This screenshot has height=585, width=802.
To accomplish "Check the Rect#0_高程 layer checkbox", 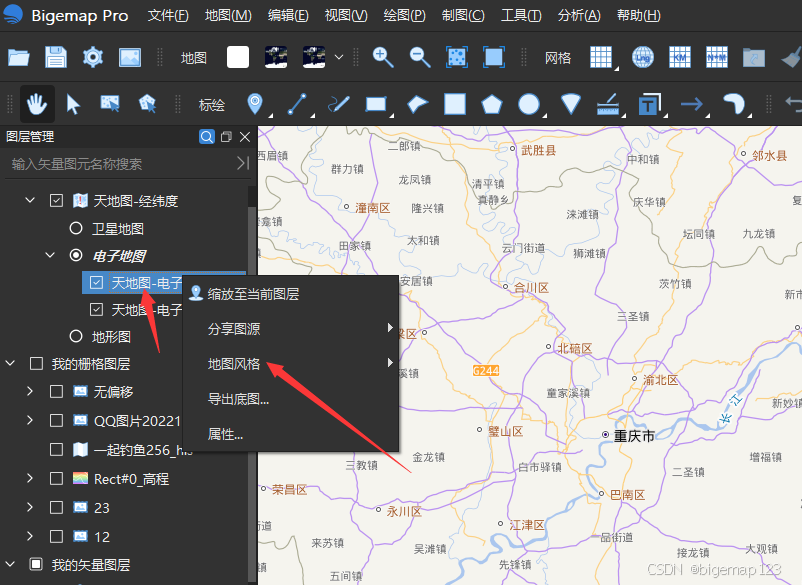I will pos(56,479).
